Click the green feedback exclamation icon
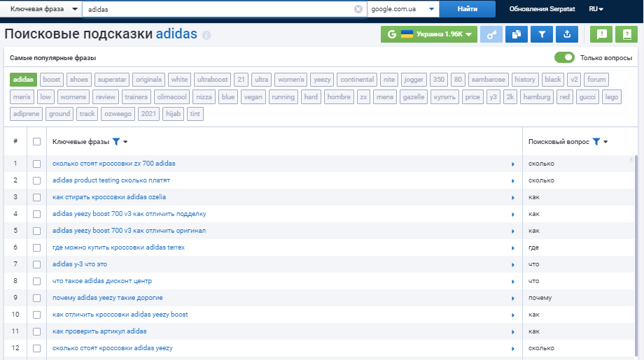 [x=601, y=34]
